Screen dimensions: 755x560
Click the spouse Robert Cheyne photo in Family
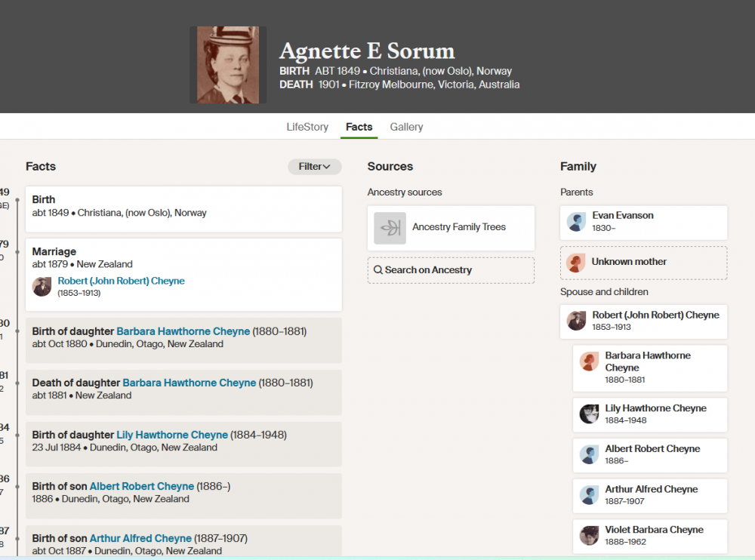577,321
